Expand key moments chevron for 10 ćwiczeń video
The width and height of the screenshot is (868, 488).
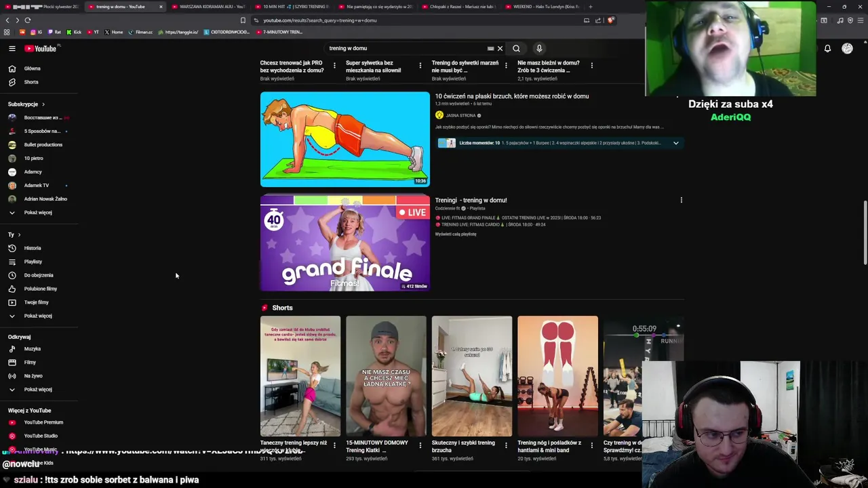pyautogui.click(x=675, y=143)
